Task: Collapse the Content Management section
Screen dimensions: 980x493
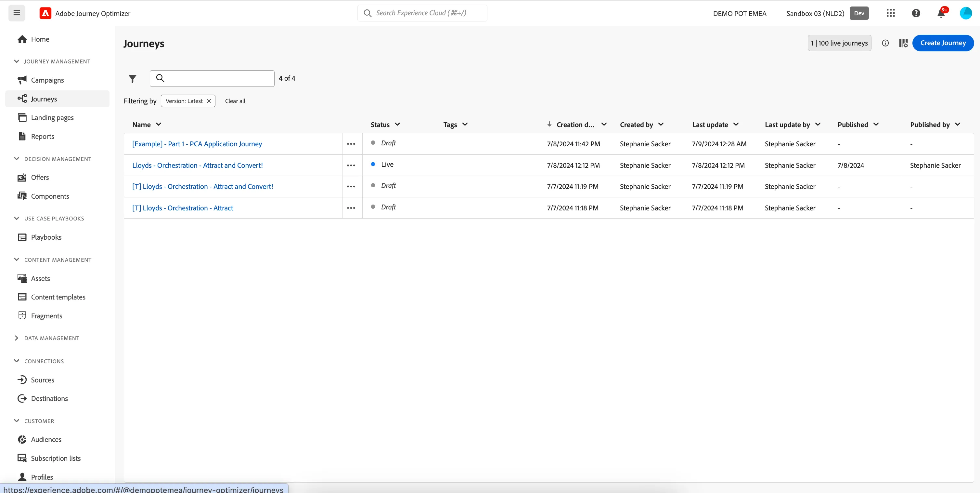Action: [x=16, y=260]
